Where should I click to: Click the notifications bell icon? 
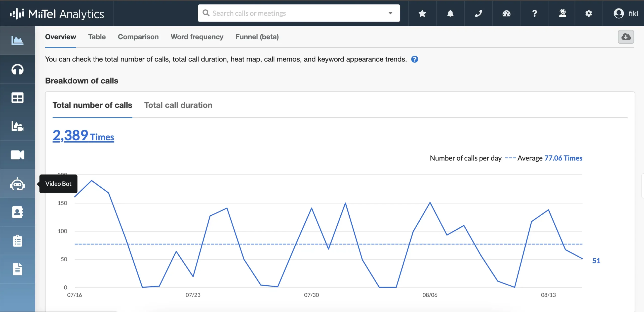pyautogui.click(x=450, y=13)
